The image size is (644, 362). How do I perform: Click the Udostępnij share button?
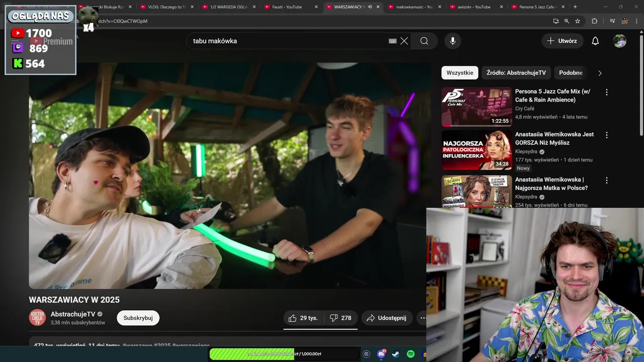pyautogui.click(x=387, y=318)
